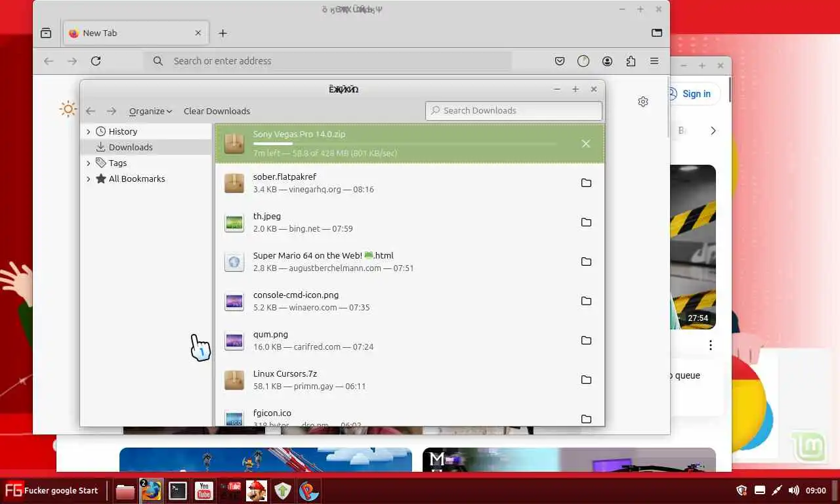The width and height of the screenshot is (840, 504).
Task: Open the Extensions puzzle-piece icon
Action: coord(631,61)
